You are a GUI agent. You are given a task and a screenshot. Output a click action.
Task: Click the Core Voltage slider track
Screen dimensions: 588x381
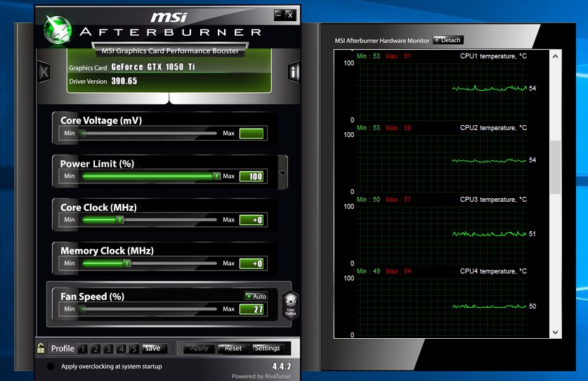point(149,134)
